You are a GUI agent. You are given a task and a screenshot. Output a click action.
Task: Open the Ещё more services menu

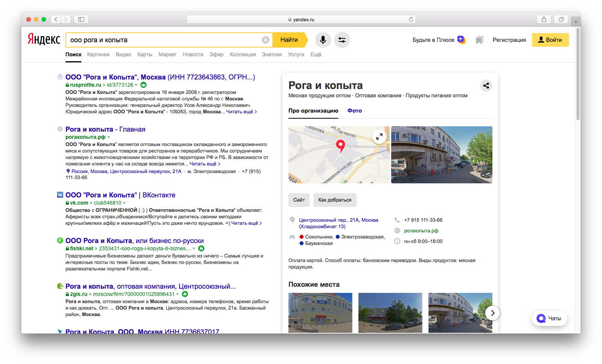316,54
